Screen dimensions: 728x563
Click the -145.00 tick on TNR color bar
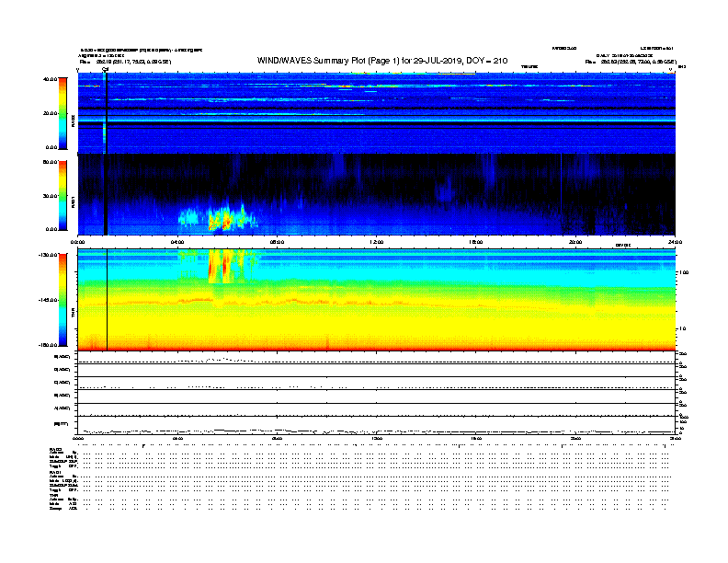point(48,300)
